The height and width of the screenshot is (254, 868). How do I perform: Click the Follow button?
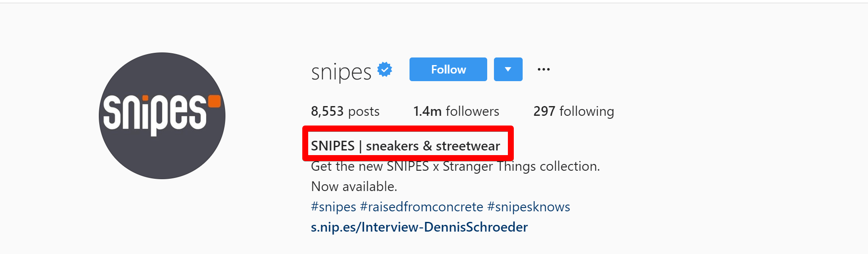[x=448, y=69]
